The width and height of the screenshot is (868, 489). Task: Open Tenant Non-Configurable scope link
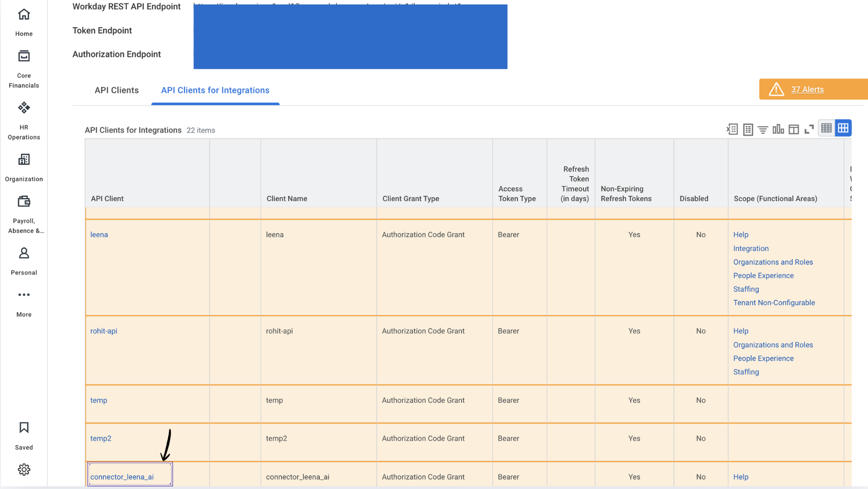774,303
